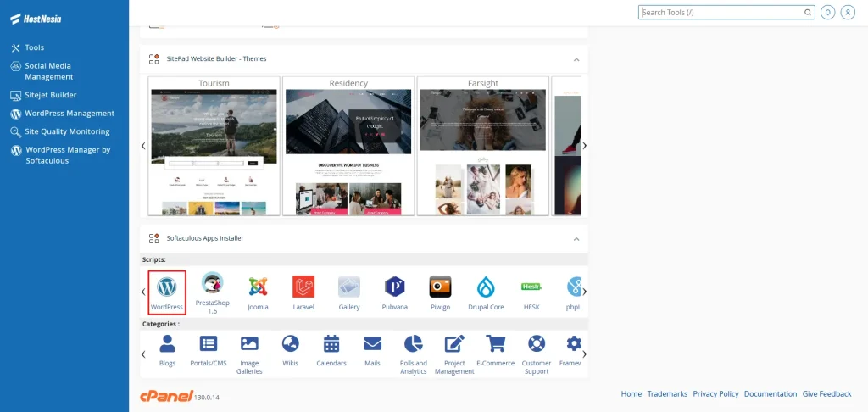Browse the Image Galleries category
The image size is (868, 412).
249,355
